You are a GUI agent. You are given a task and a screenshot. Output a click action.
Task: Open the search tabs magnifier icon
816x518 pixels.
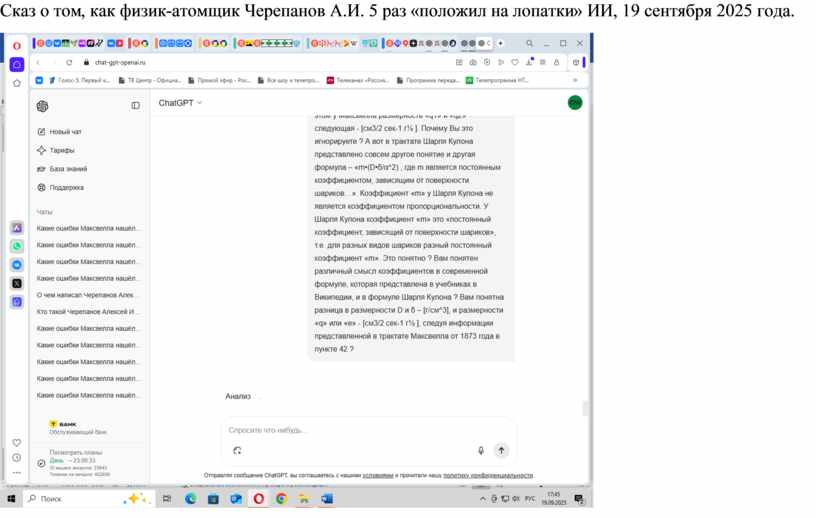click(x=529, y=44)
